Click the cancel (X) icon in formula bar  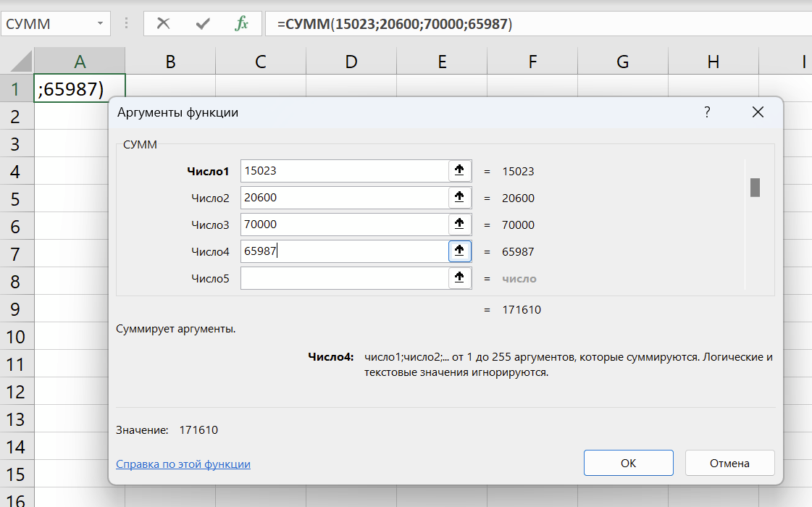163,23
